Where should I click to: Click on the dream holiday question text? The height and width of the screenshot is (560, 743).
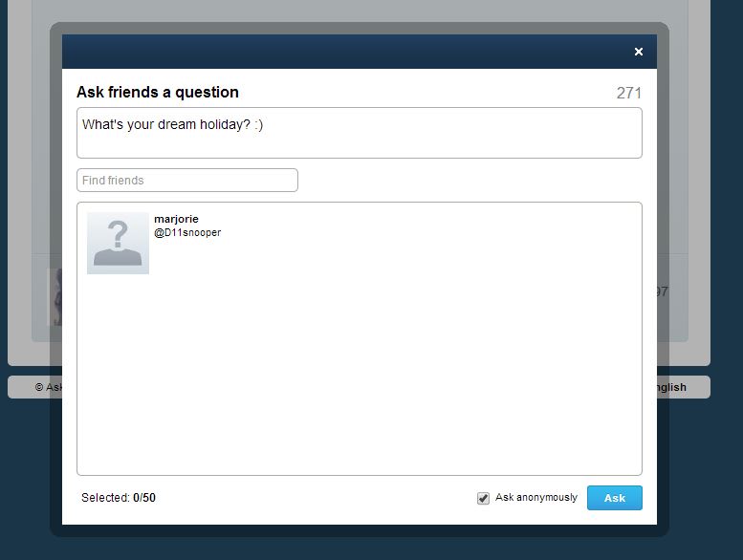172,124
